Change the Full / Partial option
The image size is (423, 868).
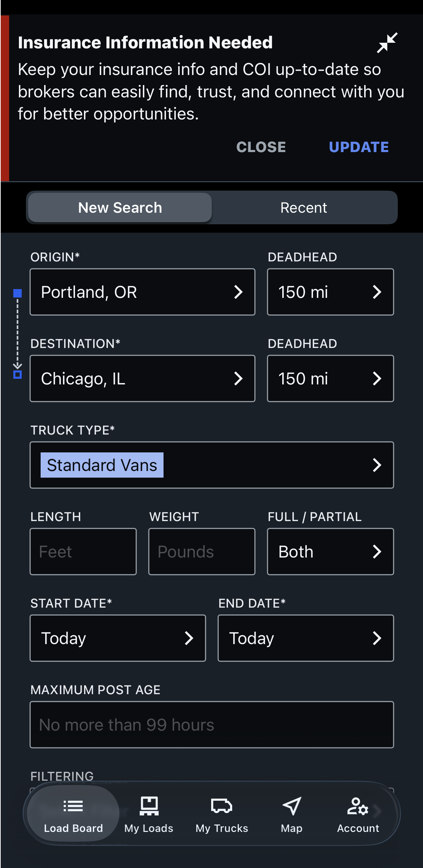[x=330, y=552]
